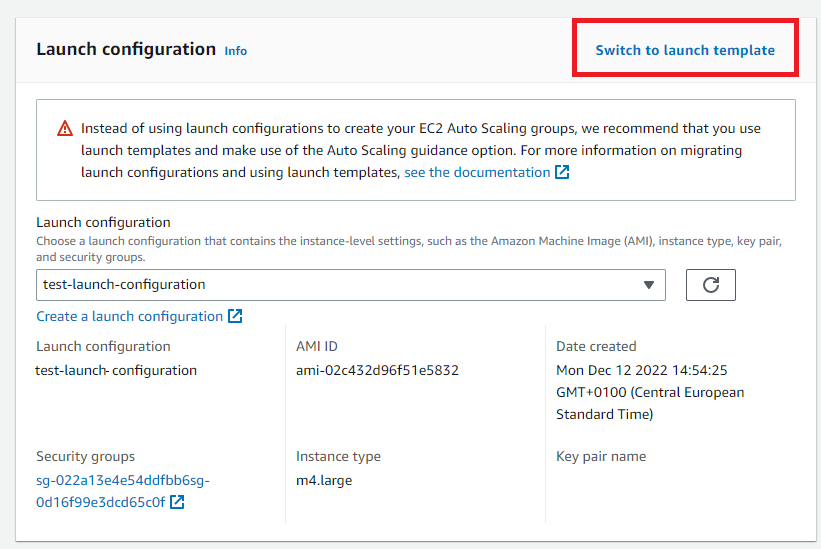
Task: Click the 'Key pair name' label
Action: tap(601, 456)
